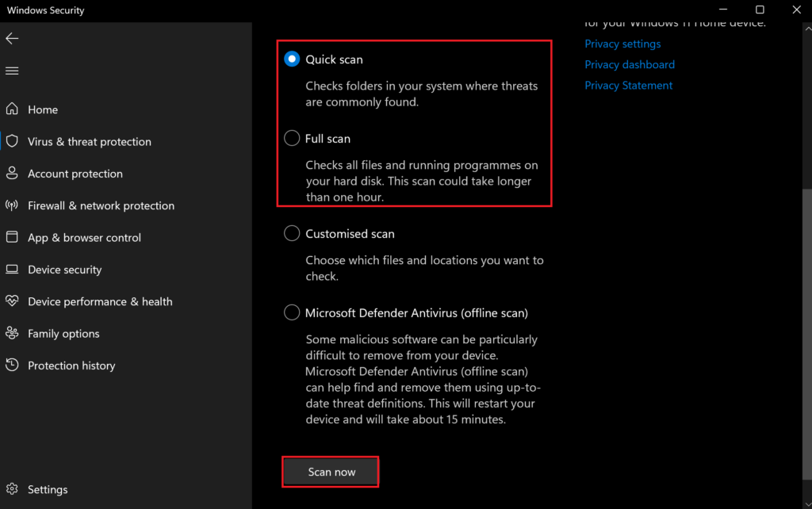
Task: Open Protection history from sidebar
Action: click(x=71, y=365)
